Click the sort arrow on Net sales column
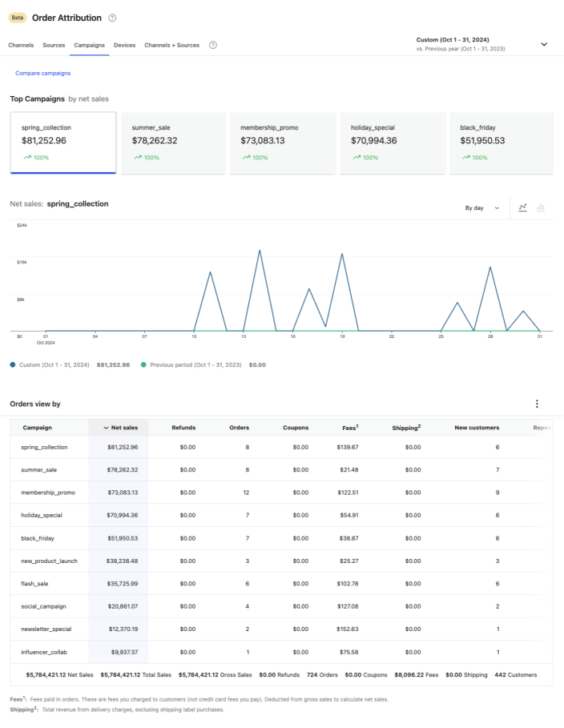564x728 pixels. click(x=107, y=428)
